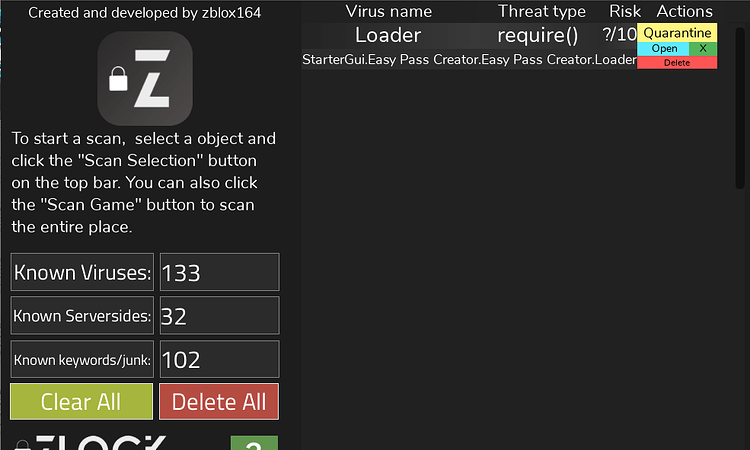Dismiss Loader result with green X

coord(703,48)
